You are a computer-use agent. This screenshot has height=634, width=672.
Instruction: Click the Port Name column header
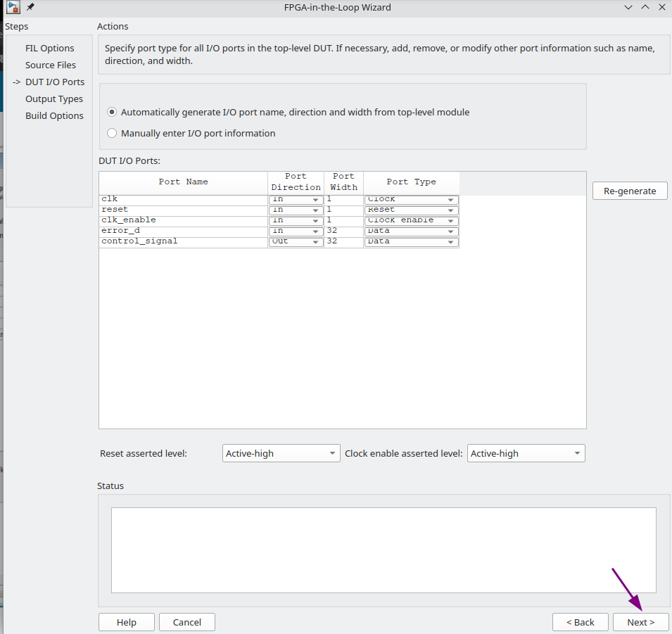coord(184,183)
